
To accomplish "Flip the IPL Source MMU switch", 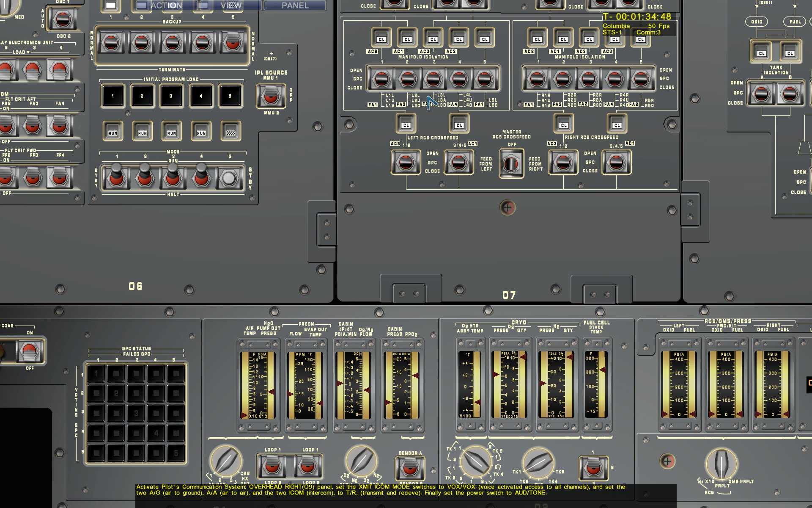I will click(271, 96).
